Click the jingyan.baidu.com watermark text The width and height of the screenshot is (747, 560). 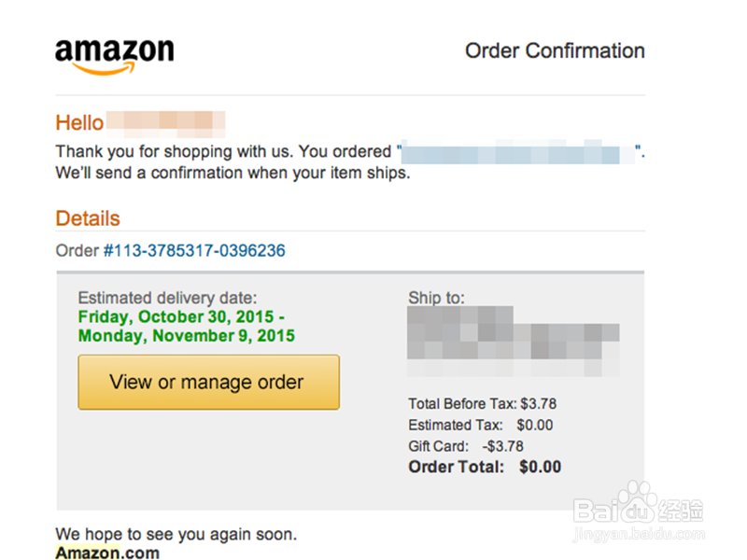639,534
